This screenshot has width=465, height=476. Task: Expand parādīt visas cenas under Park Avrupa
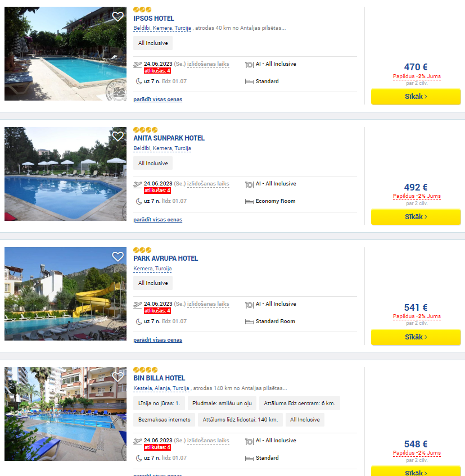point(157,339)
